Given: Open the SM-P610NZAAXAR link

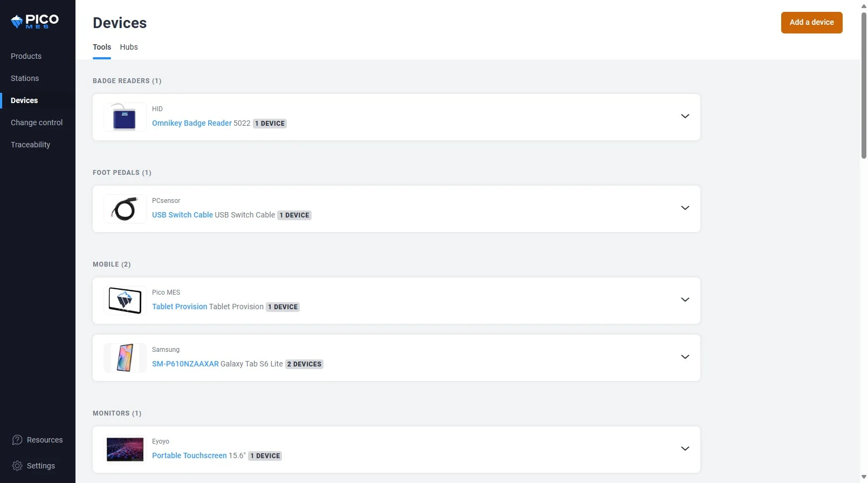Looking at the screenshot, I should pyautogui.click(x=185, y=364).
